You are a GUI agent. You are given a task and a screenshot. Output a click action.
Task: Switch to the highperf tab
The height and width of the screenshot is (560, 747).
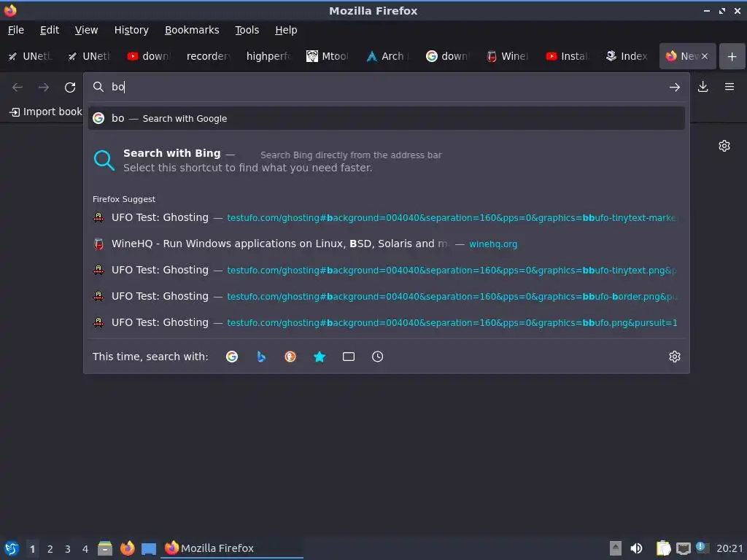270,56
